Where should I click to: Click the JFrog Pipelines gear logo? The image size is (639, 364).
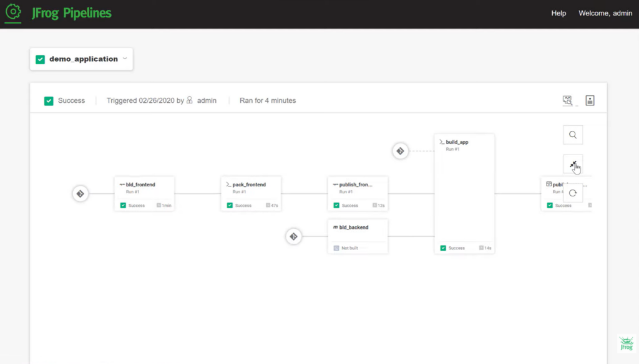click(13, 12)
